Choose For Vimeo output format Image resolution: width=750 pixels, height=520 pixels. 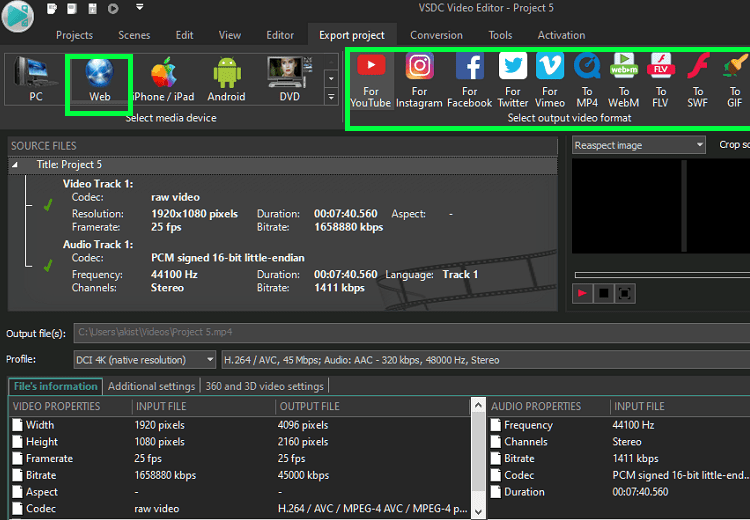(550, 81)
